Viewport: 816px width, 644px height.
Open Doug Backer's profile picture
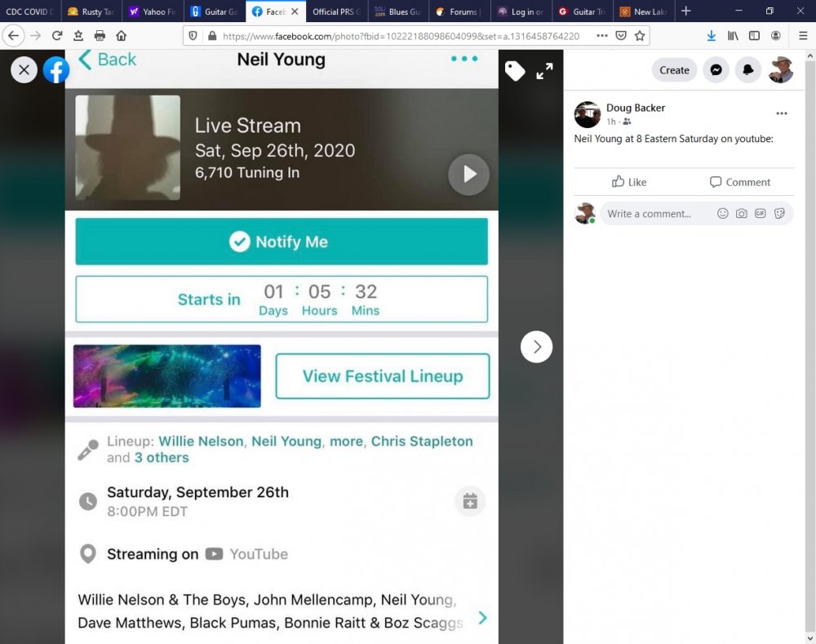coord(588,114)
